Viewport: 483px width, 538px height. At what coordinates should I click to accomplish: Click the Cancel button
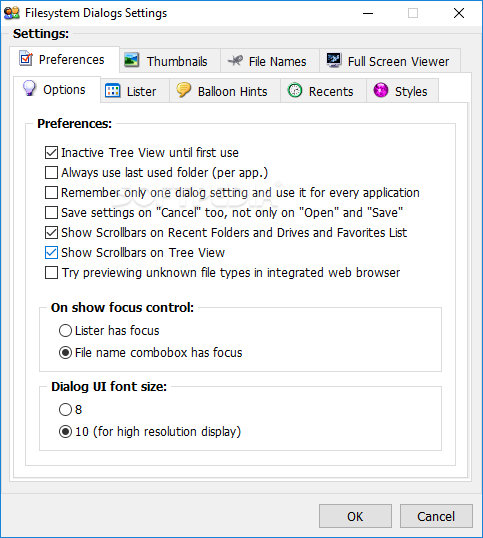(x=436, y=516)
